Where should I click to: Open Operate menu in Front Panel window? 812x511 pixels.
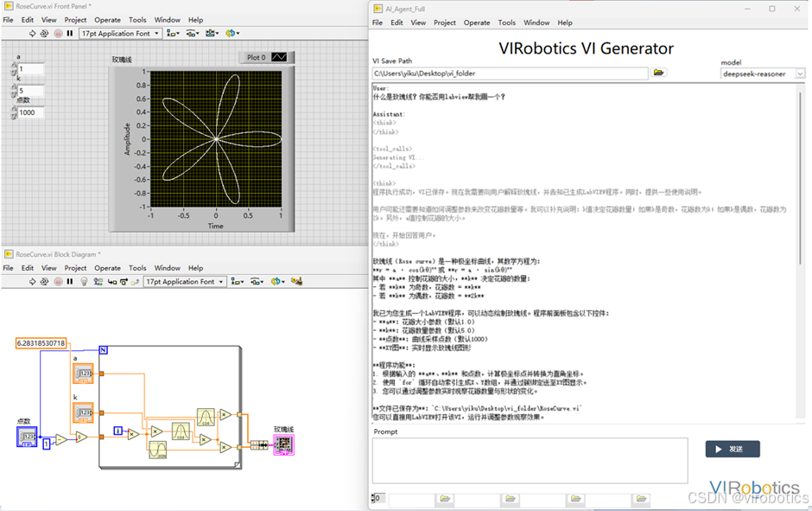(107, 20)
